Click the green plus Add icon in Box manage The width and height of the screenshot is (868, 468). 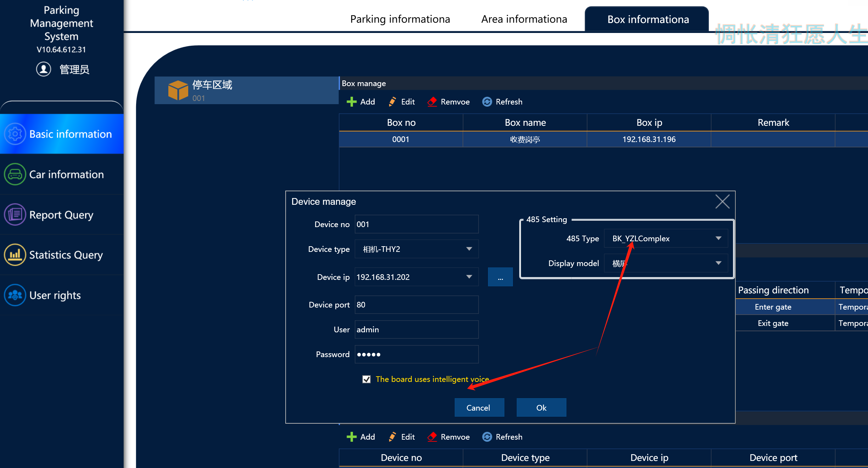(x=351, y=102)
